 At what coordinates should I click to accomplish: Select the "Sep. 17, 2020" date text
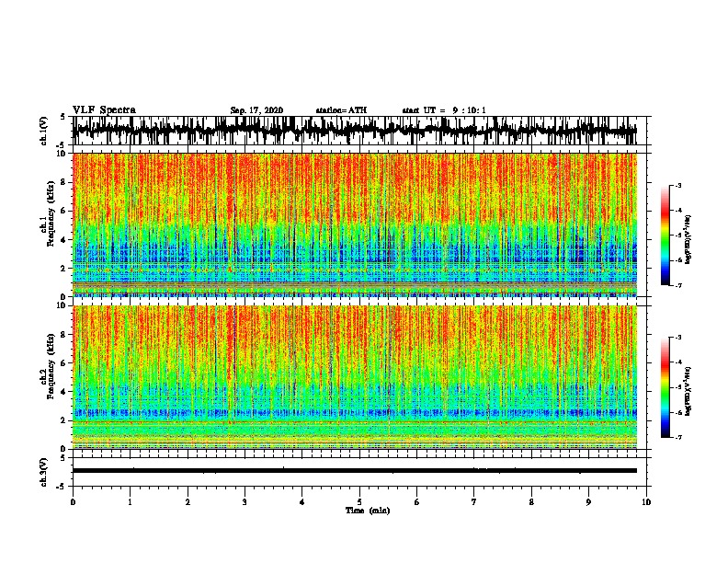[256, 110]
